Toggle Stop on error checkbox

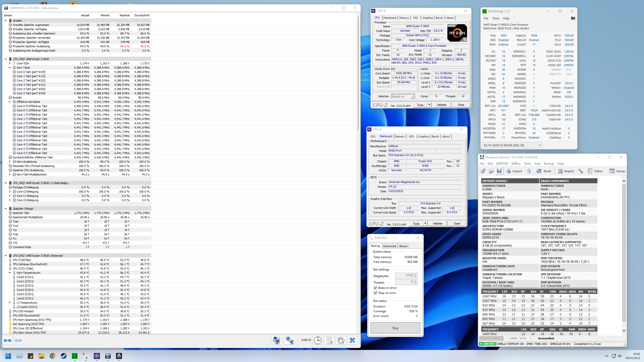(375, 293)
